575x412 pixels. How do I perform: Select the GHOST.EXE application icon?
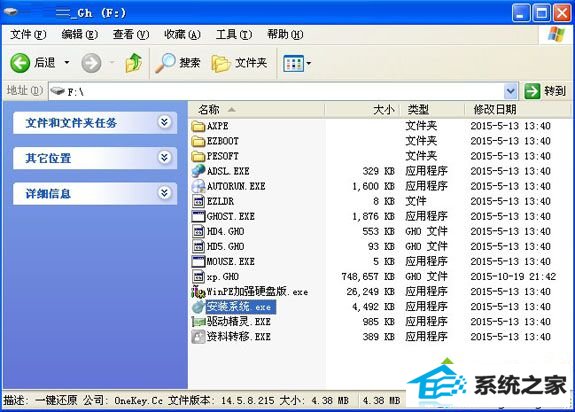click(x=198, y=217)
